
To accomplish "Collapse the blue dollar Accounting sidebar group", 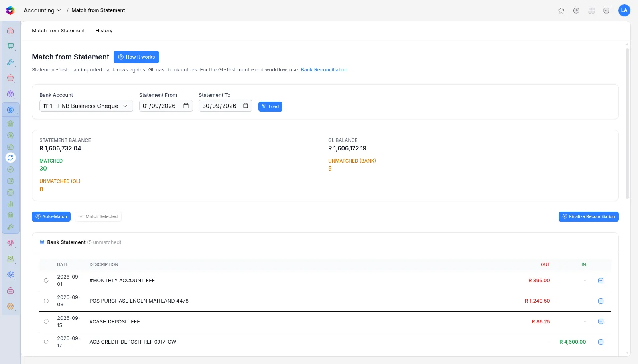I will (x=10, y=110).
